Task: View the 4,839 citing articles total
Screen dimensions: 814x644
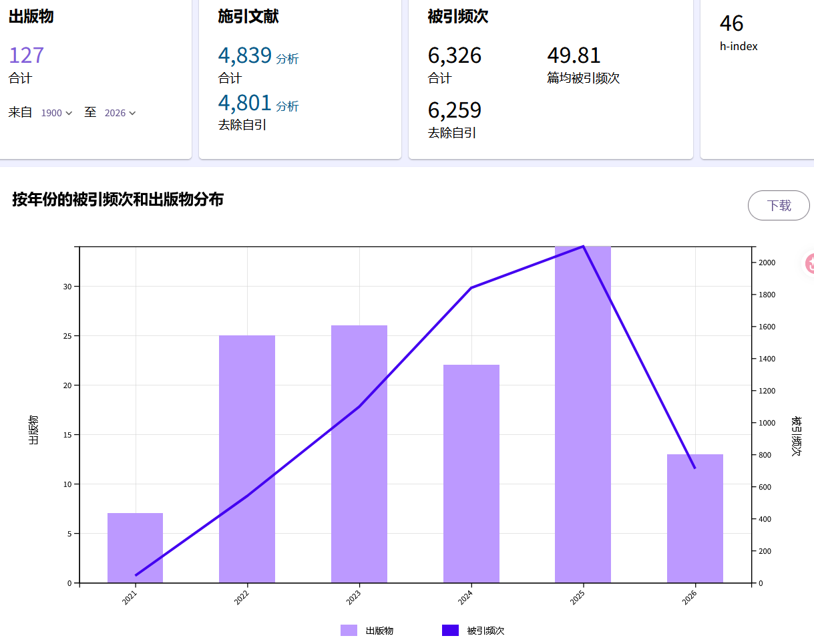Action: click(x=244, y=55)
